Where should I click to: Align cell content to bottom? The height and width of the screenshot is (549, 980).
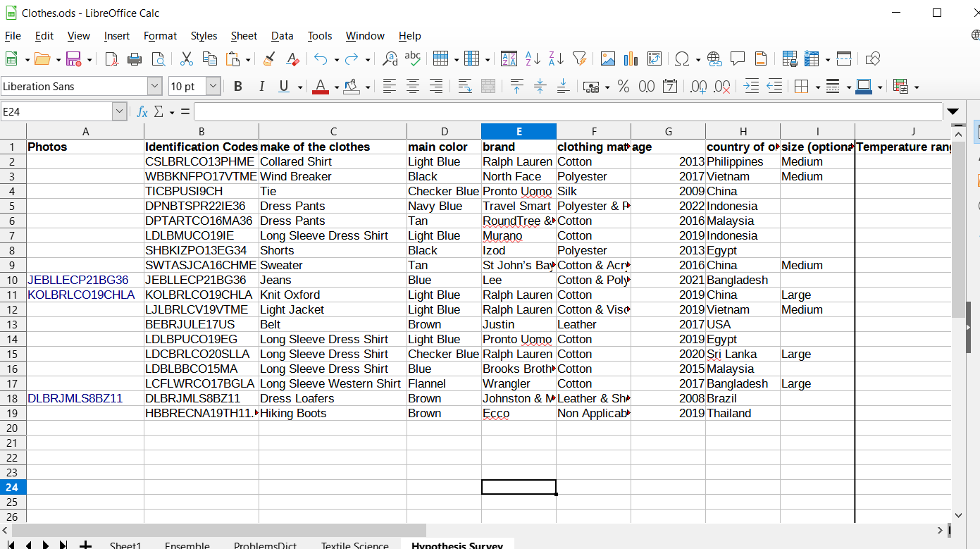[x=563, y=86]
